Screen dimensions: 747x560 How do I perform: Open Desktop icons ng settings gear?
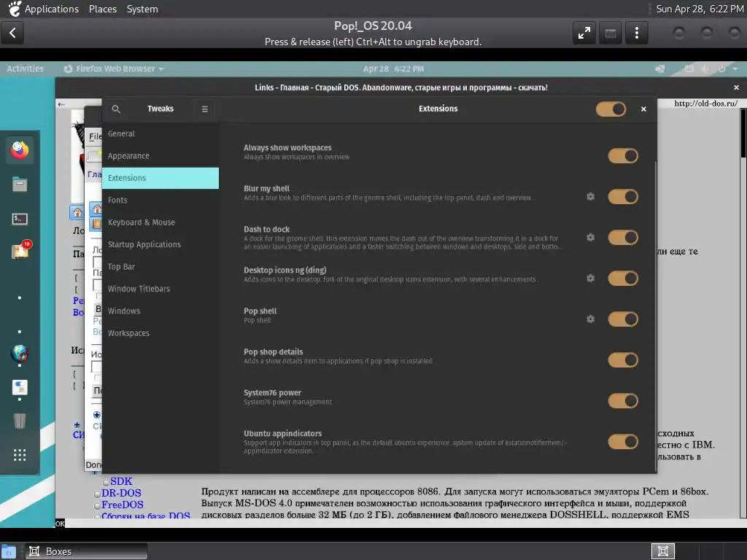pos(590,278)
